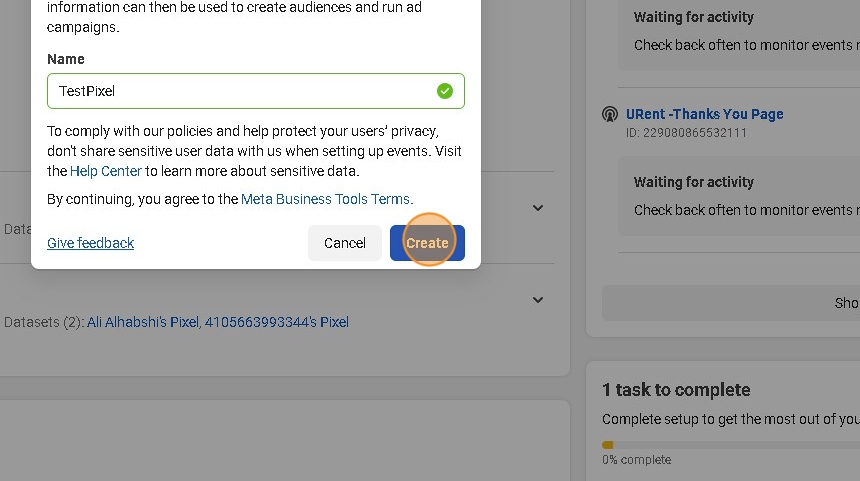The height and width of the screenshot is (481, 860).
Task: Click the Create button in the dialog
Action: (427, 243)
